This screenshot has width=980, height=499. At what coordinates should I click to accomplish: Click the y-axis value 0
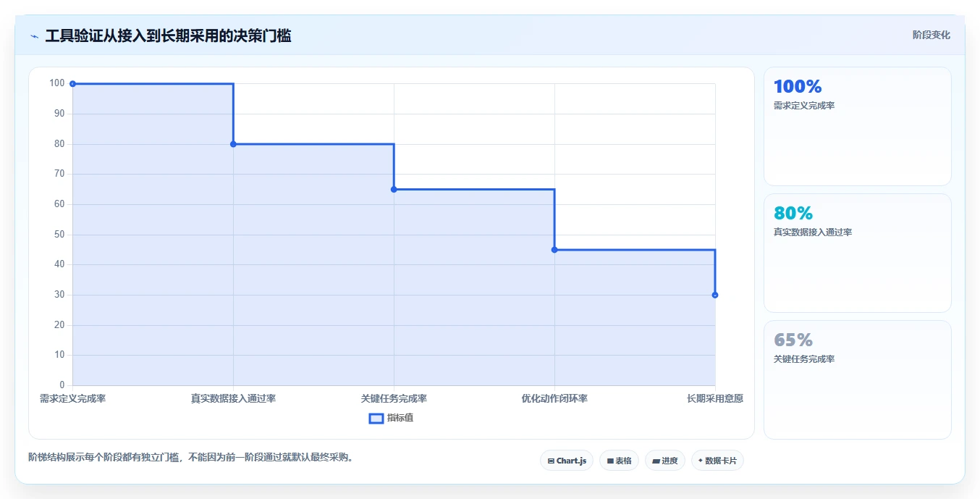[62, 385]
